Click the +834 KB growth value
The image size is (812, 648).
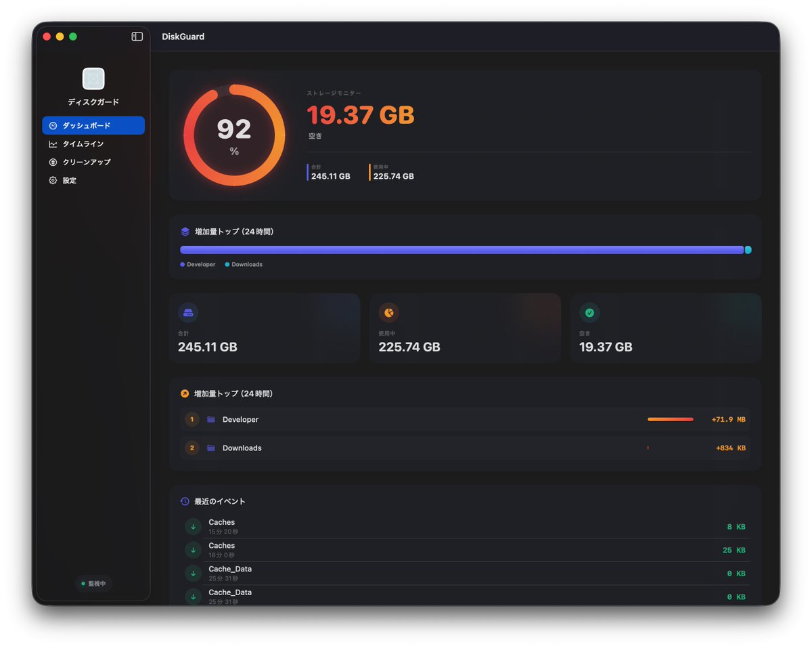731,448
